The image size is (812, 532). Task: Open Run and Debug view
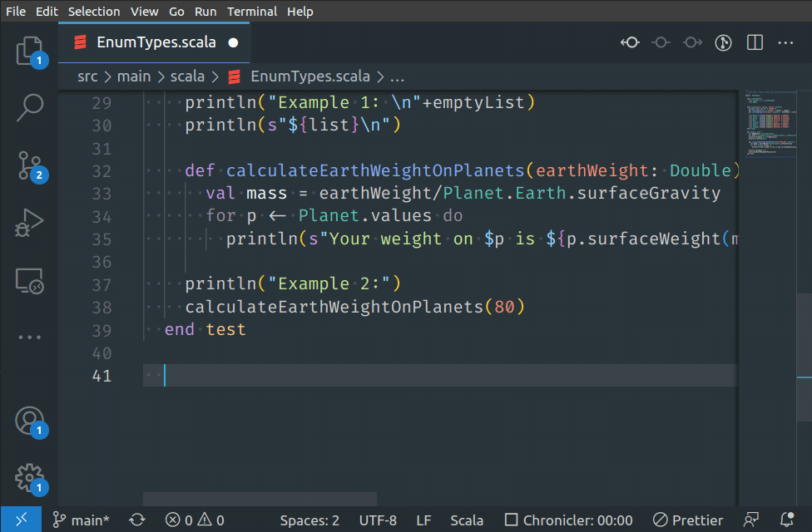(x=29, y=223)
